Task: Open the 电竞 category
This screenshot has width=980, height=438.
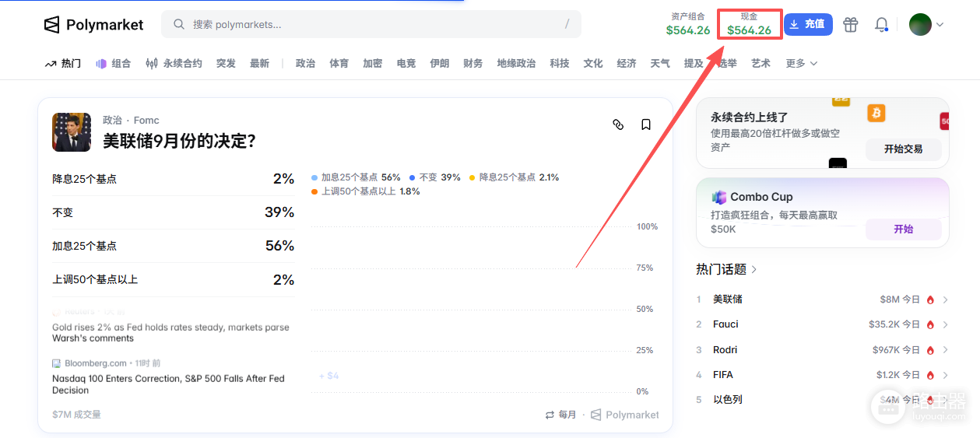Action: (406, 63)
